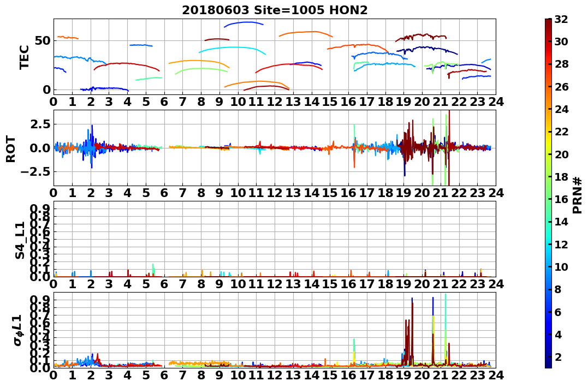
Task: Click x-tick label 0 under σφL1 panel
Action: [54, 375]
